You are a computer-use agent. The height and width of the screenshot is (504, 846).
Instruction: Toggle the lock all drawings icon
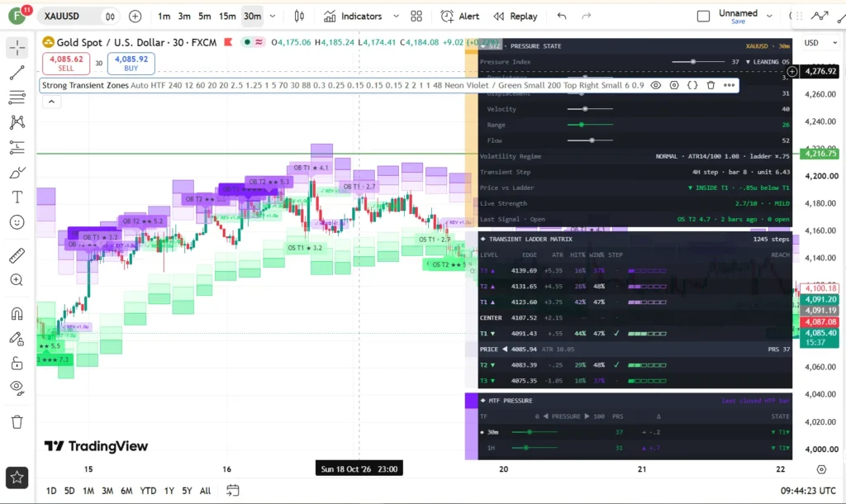(x=17, y=363)
